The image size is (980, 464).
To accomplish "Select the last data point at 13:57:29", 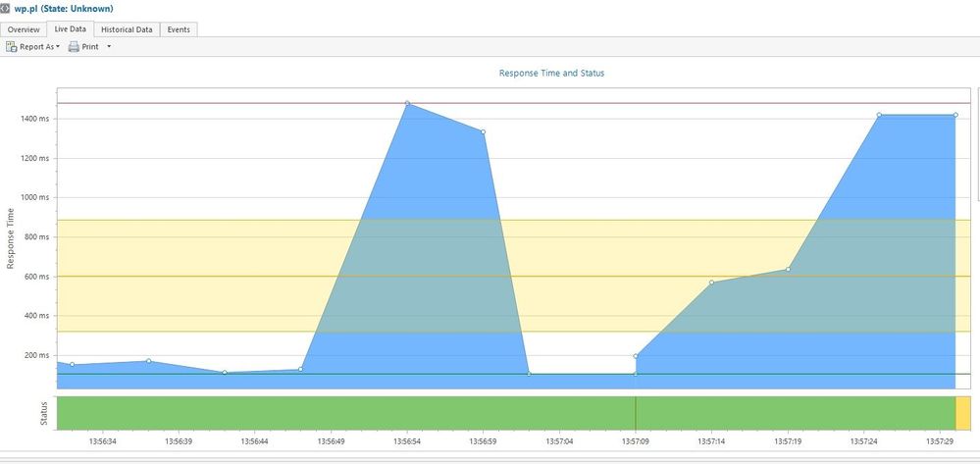I will pyautogui.click(x=954, y=115).
